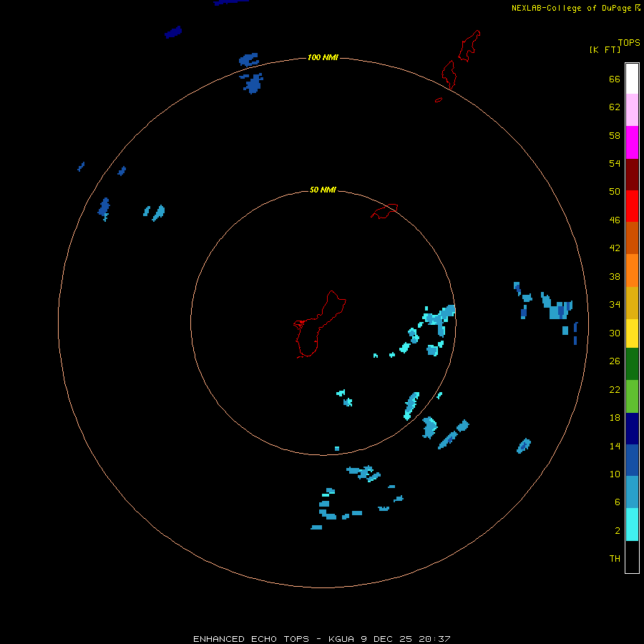The image size is (644, 644).
Task: Click the "14" legend value
Action: click(x=615, y=446)
